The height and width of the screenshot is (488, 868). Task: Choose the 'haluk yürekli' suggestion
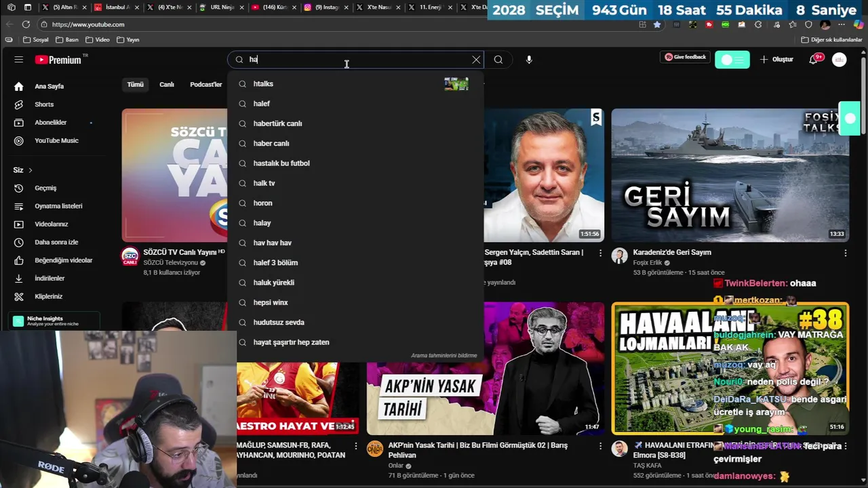pos(355,283)
